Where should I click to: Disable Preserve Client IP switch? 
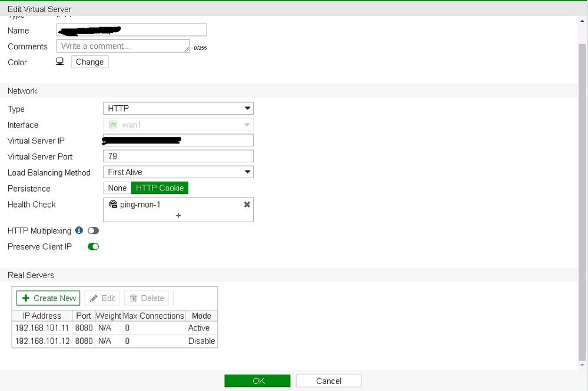tap(93, 246)
